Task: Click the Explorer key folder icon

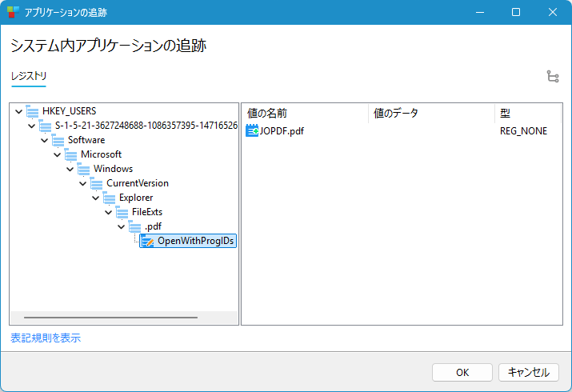Action: click(x=110, y=198)
